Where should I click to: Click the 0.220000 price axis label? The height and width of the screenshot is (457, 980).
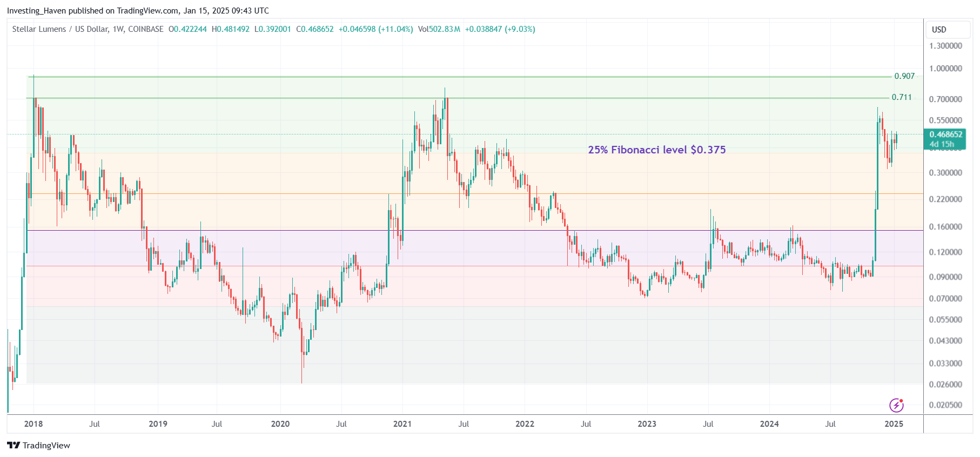pyautogui.click(x=945, y=199)
